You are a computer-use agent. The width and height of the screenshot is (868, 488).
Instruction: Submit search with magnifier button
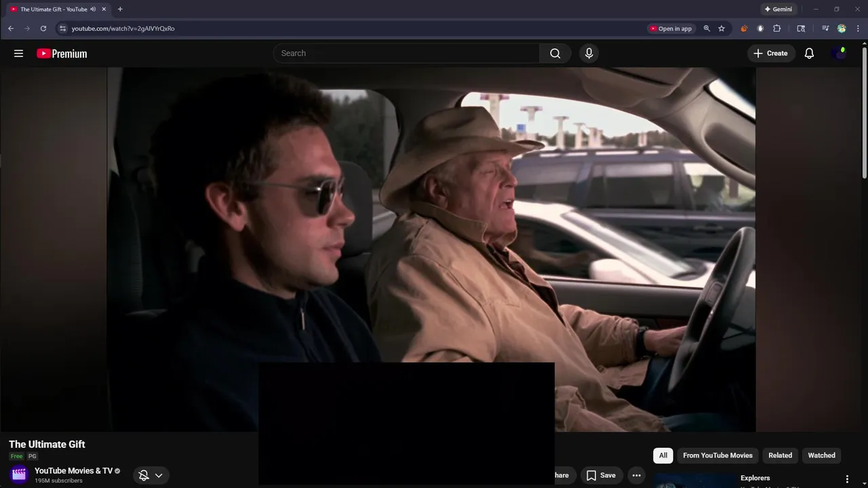click(555, 54)
